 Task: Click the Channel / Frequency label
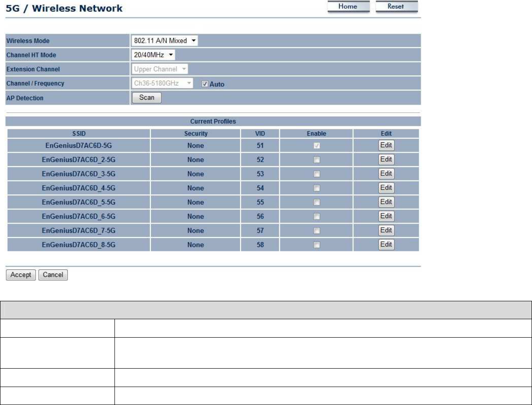click(35, 84)
